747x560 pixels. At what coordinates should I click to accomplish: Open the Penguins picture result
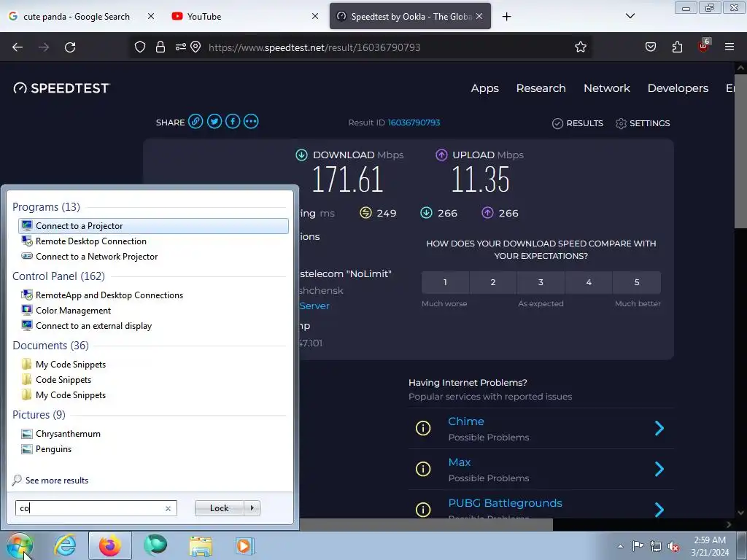pos(153,449)
